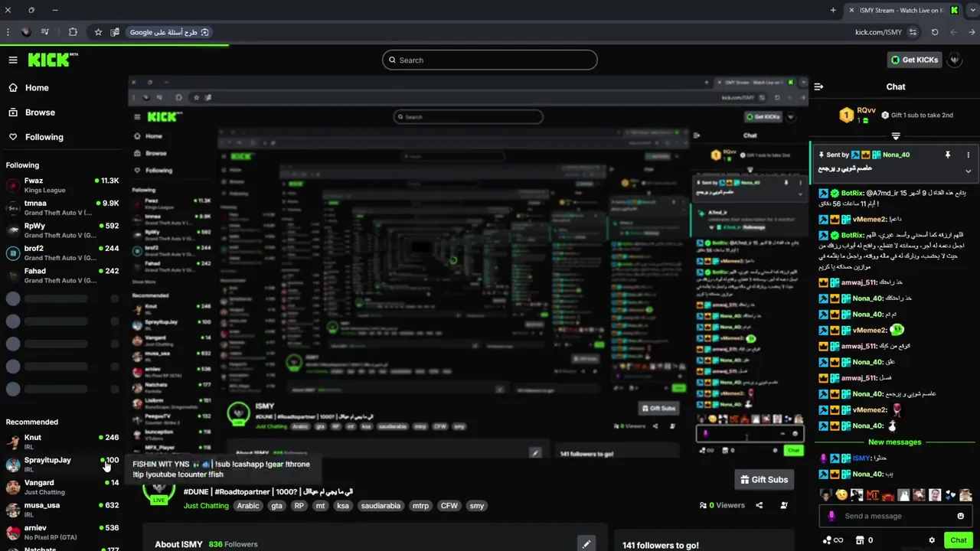Open arniev recommended channel
The height and width of the screenshot is (551, 980).
click(x=62, y=532)
